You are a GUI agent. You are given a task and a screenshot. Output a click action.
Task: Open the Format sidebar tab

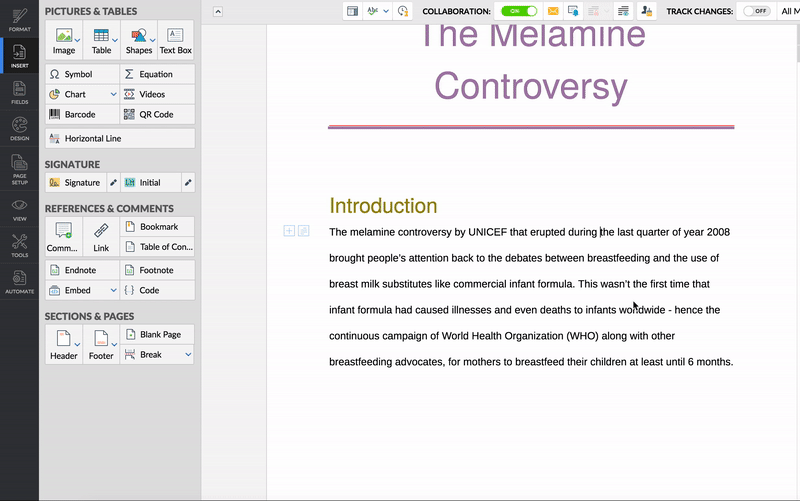click(x=19, y=19)
